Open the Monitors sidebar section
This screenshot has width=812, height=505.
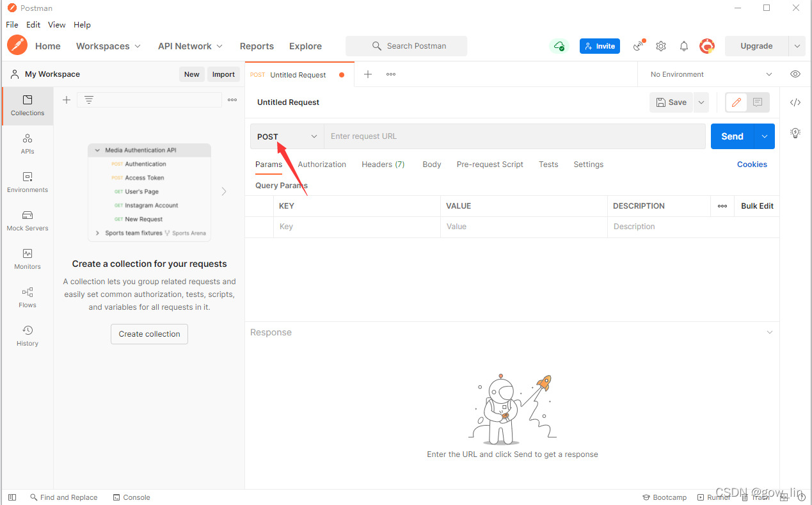(28, 259)
